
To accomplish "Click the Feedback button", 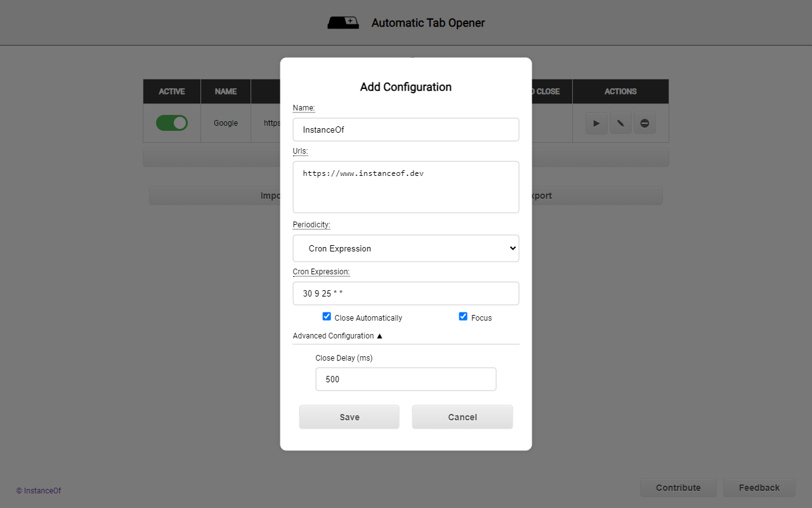I will point(759,488).
